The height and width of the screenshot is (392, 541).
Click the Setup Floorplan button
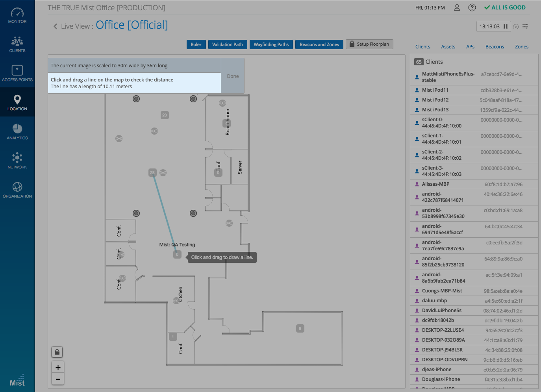[x=369, y=44]
